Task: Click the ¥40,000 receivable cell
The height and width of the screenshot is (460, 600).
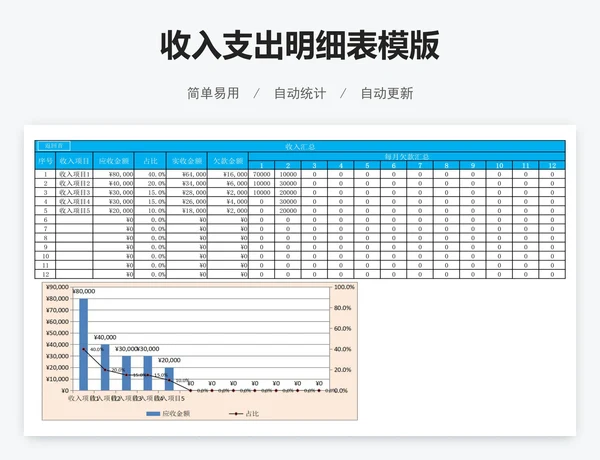Action: coord(114,183)
